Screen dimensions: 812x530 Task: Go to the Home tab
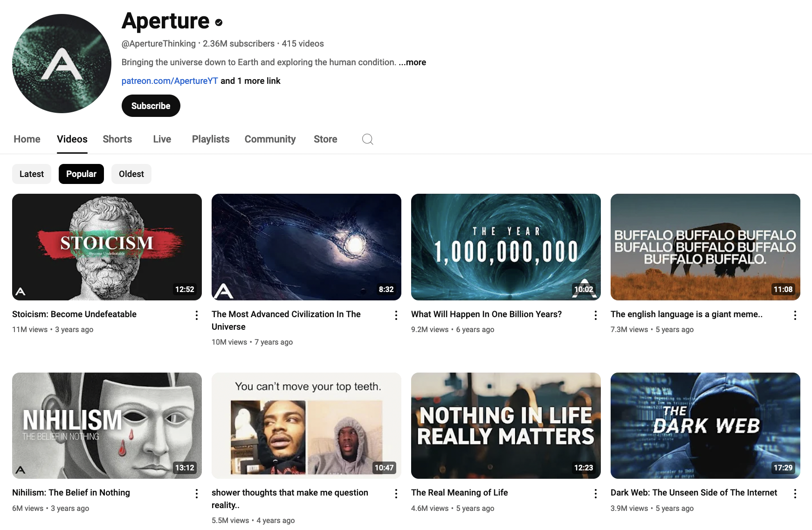[x=27, y=139]
